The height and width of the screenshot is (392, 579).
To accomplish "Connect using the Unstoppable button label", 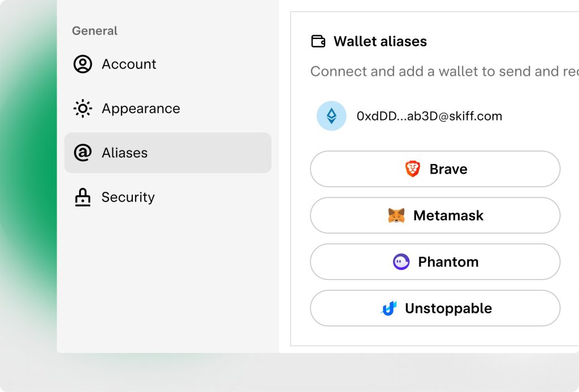I will [x=448, y=308].
